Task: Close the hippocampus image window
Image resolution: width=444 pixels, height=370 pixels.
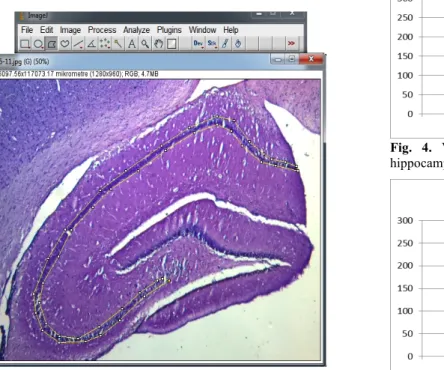Action: (x=311, y=59)
